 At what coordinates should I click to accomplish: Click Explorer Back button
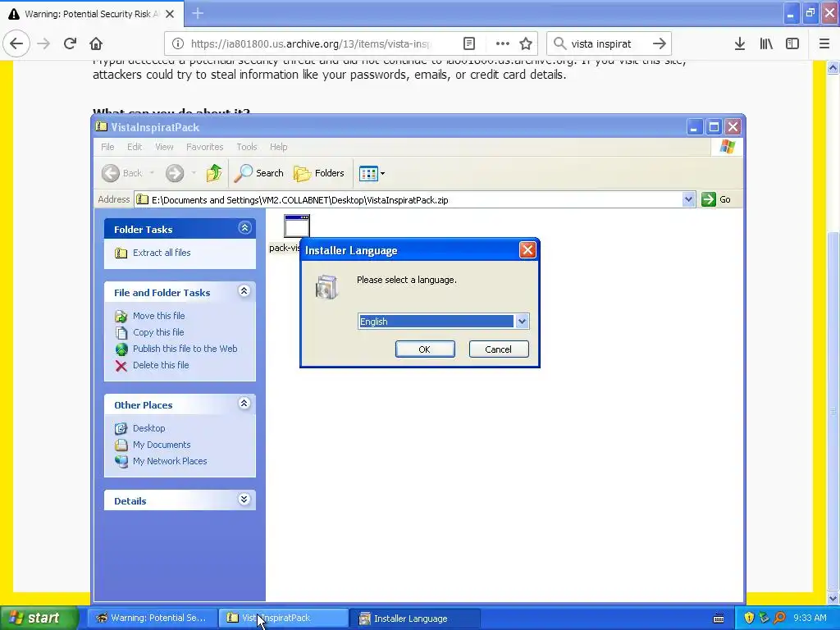coord(122,173)
